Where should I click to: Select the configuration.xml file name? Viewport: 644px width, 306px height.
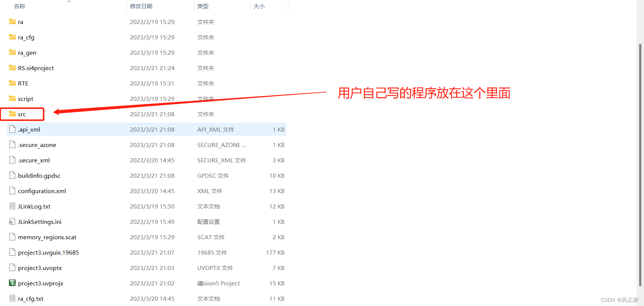42,191
